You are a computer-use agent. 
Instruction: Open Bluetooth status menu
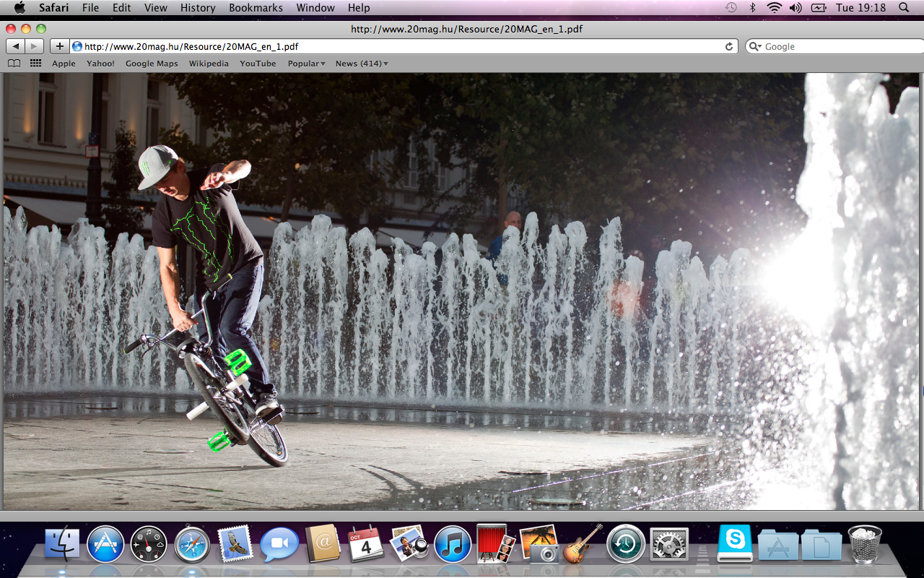(752, 7)
